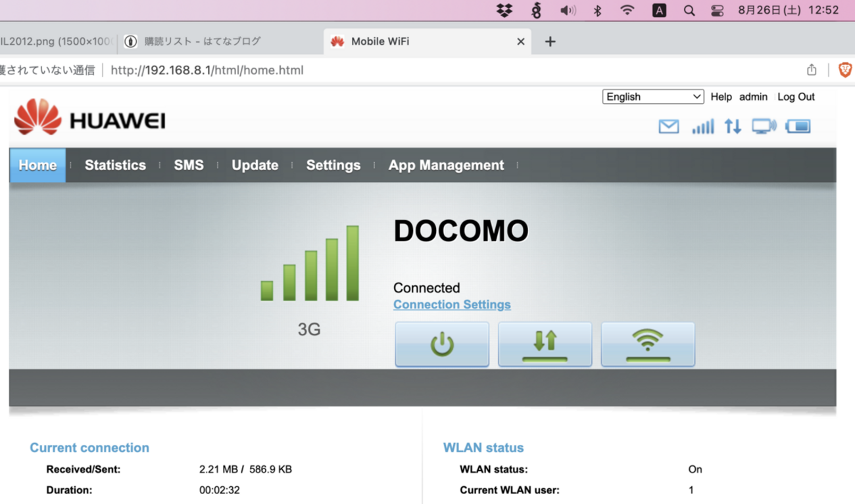Click the input source A icon
855x504 pixels.
[x=658, y=10]
